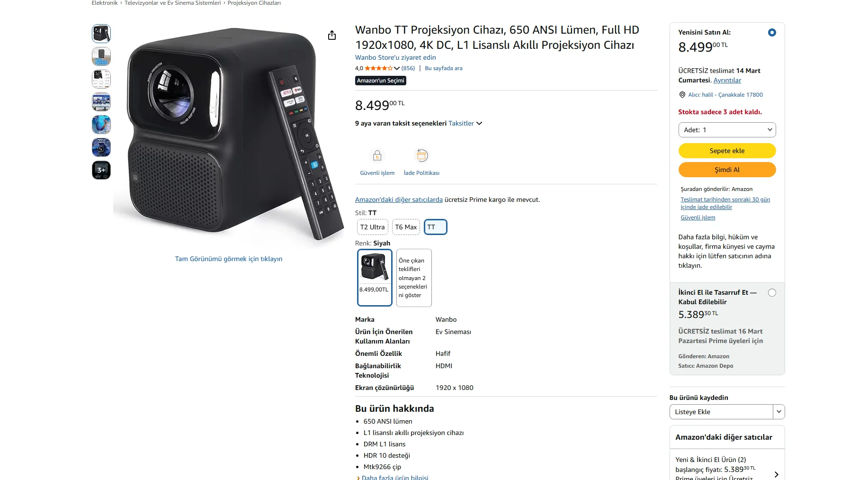Click the location pin delivery address icon
868x480 pixels.
tap(682, 95)
